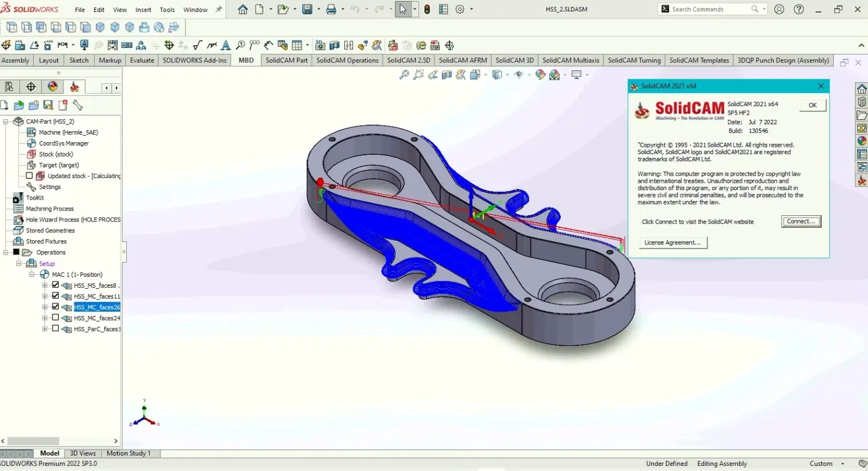Click OK in the SolidCAM about dialog
The width and height of the screenshot is (868, 471).
tap(813, 105)
